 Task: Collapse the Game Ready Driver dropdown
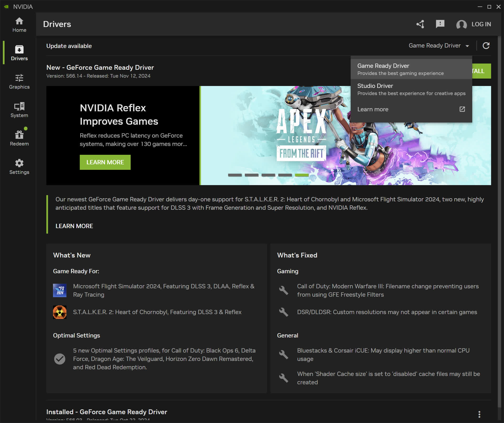[439, 46]
